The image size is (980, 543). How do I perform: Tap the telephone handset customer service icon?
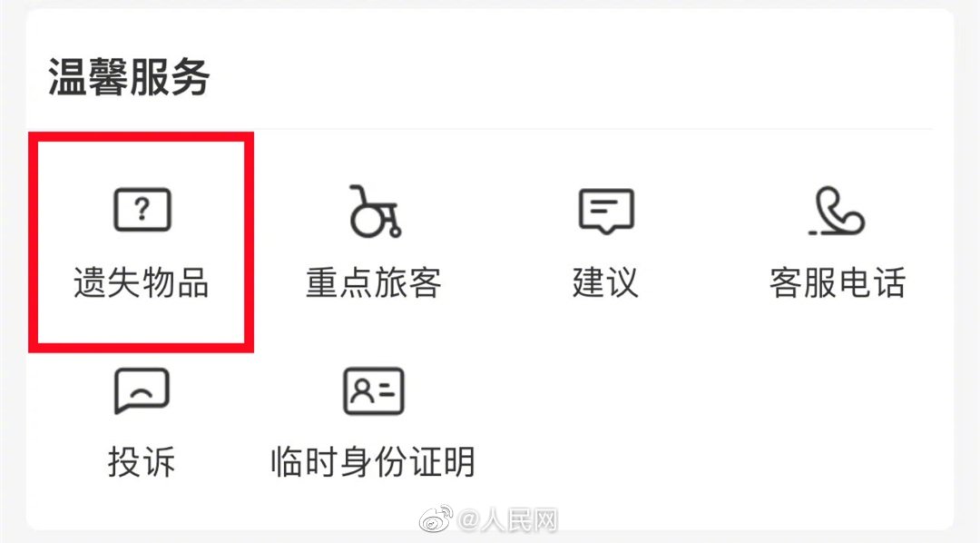(837, 211)
